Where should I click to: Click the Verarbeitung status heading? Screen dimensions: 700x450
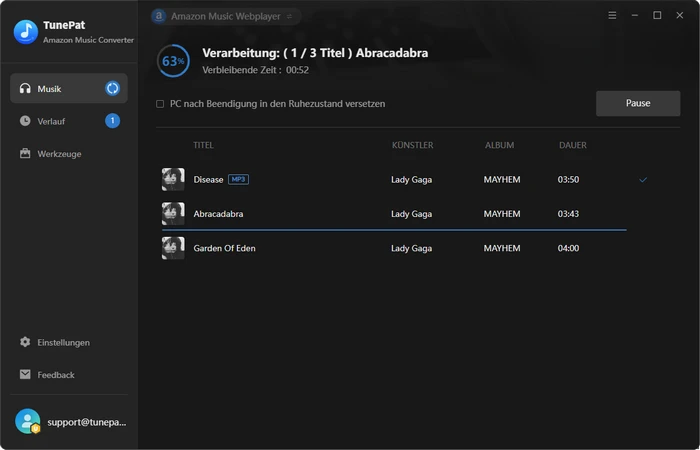315,53
